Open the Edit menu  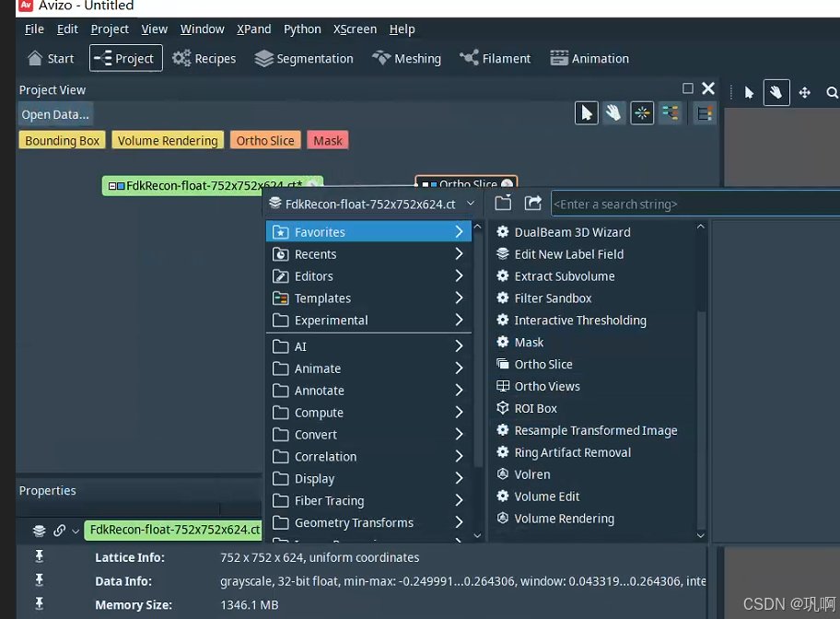coord(67,29)
